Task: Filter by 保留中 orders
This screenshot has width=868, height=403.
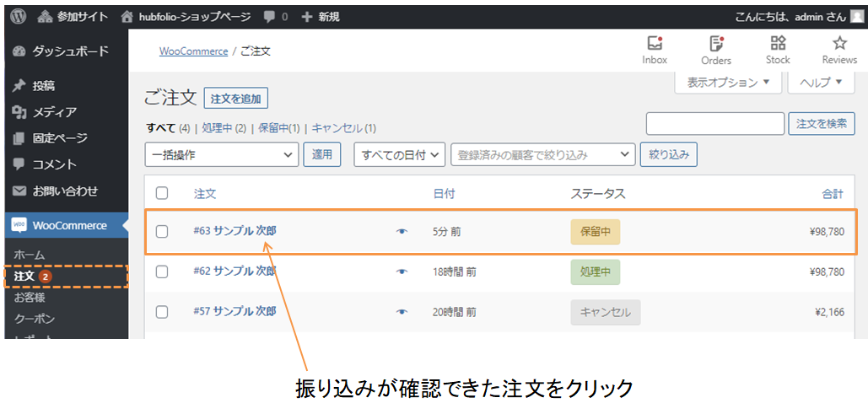Action: coord(274,128)
